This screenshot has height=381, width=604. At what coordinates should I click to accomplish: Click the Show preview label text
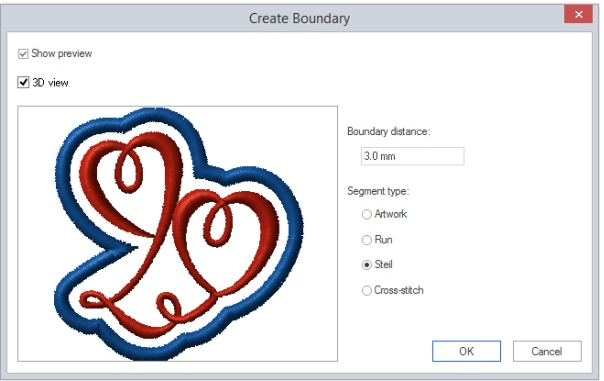62,53
